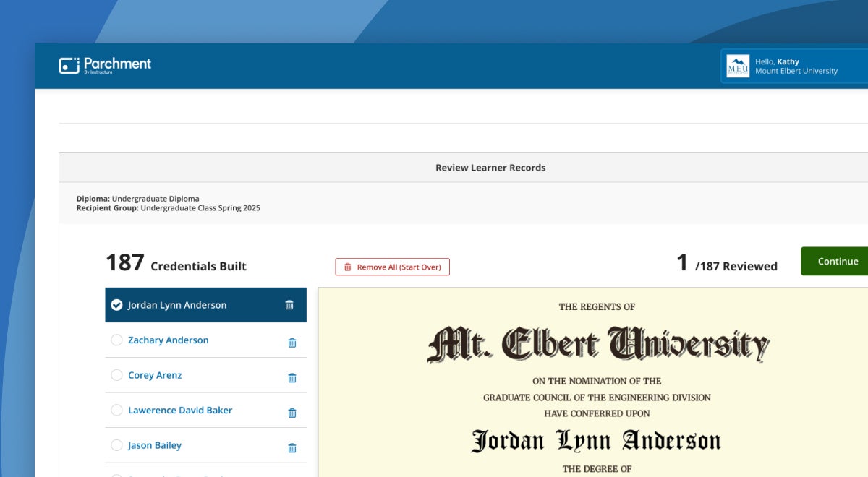Check the circle next to Lawerence David Baker

116,411
